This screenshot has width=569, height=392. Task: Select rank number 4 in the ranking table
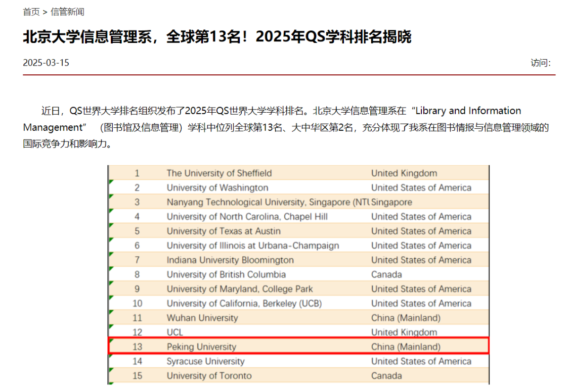tap(137, 217)
